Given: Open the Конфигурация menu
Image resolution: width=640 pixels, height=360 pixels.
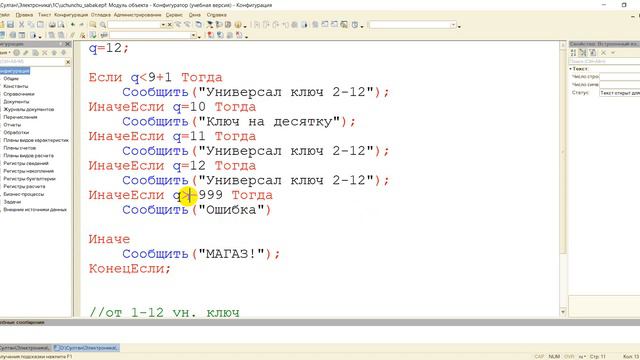Looking at the screenshot, I should click(71, 15).
